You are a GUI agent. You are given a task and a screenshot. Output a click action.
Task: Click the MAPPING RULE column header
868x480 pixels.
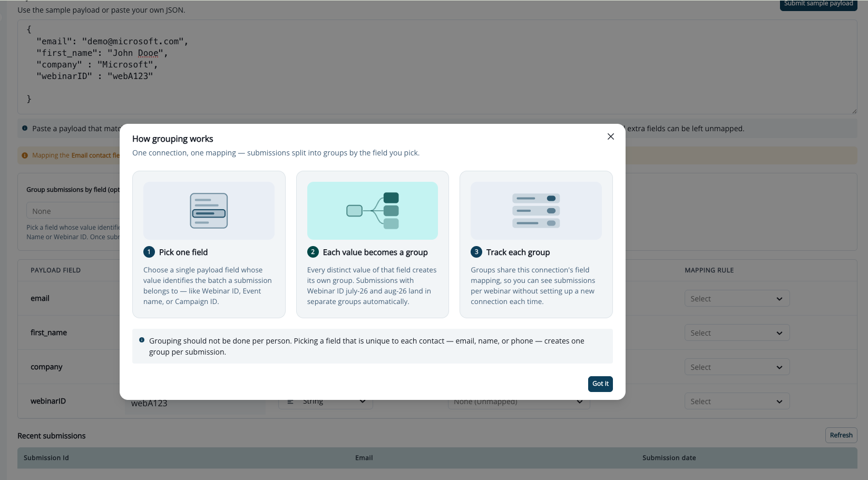click(x=709, y=270)
